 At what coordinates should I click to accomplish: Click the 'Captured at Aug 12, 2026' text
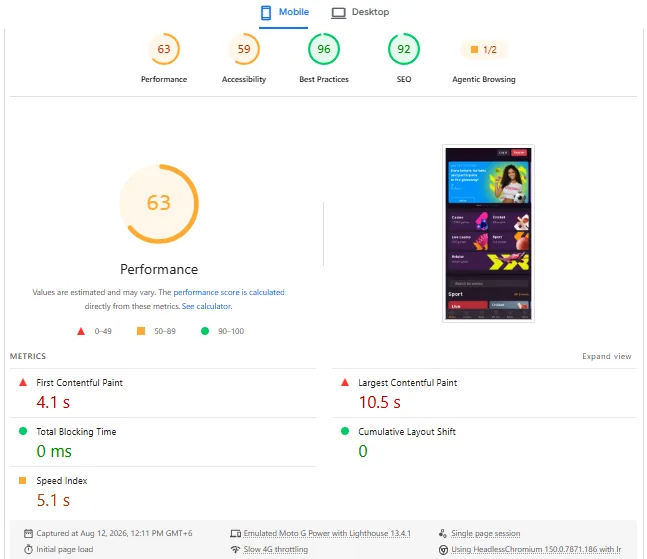(x=114, y=533)
